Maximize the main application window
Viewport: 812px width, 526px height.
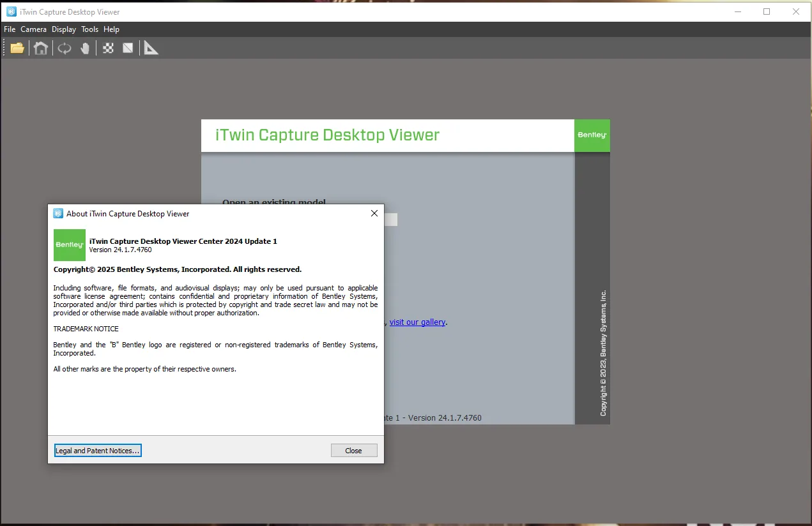pyautogui.click(x=767, y=11)
